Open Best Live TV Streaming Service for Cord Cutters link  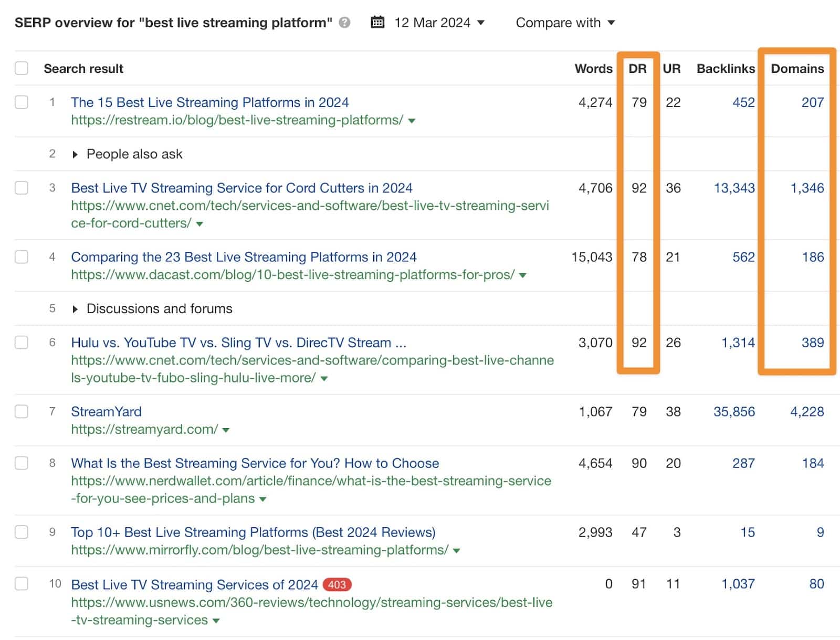(x=241, y=188)
